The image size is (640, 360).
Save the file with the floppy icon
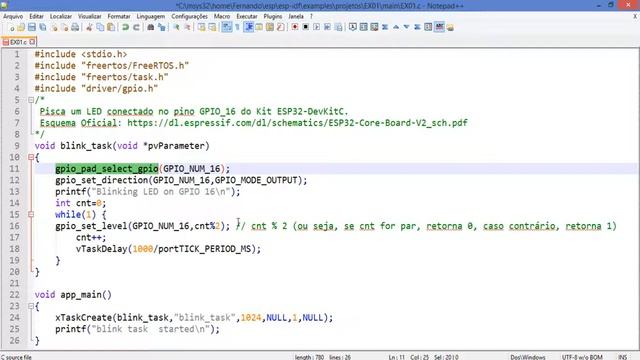[x=32, y=27]
